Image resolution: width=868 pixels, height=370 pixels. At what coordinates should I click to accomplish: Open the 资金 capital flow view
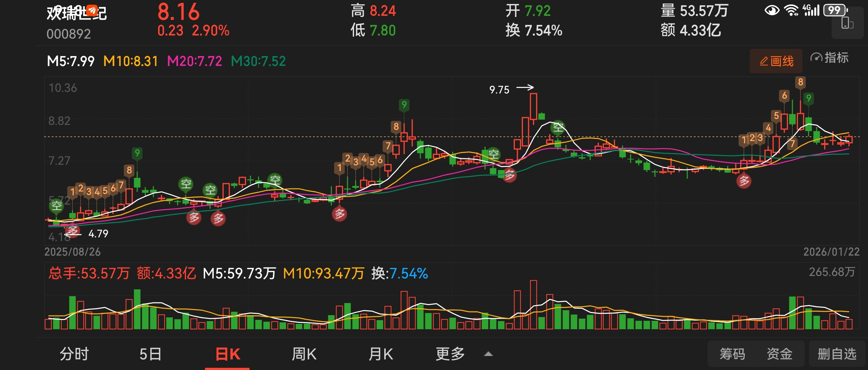coord(779,354)
